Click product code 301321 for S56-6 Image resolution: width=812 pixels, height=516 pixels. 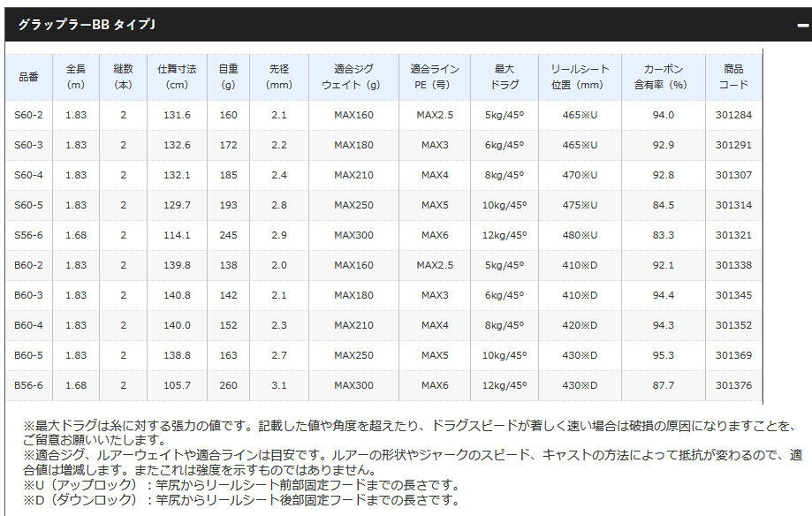(x=733, y=235)
